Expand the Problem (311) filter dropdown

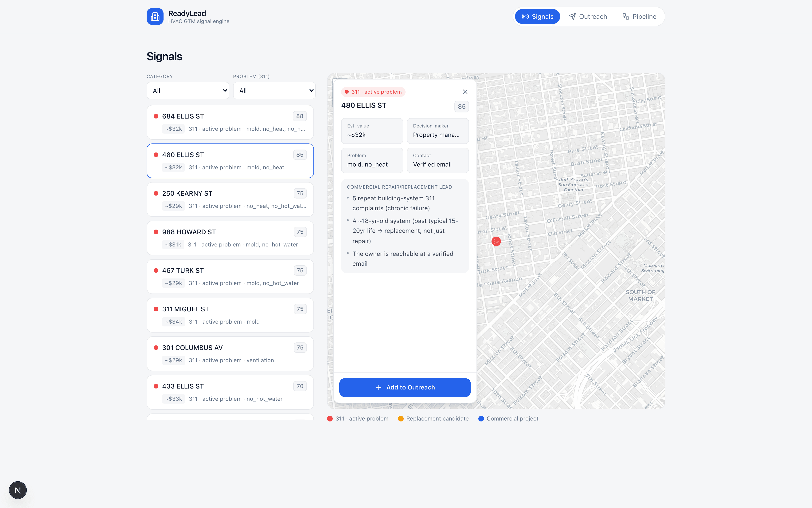pyautogui.click(x=274, y=91)
